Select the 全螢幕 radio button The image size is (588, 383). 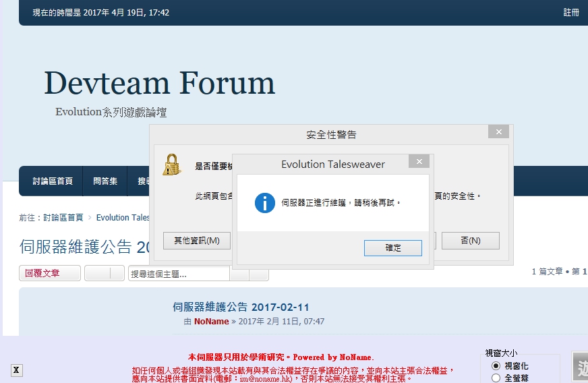pyautogui.click(x=496, y=378)
